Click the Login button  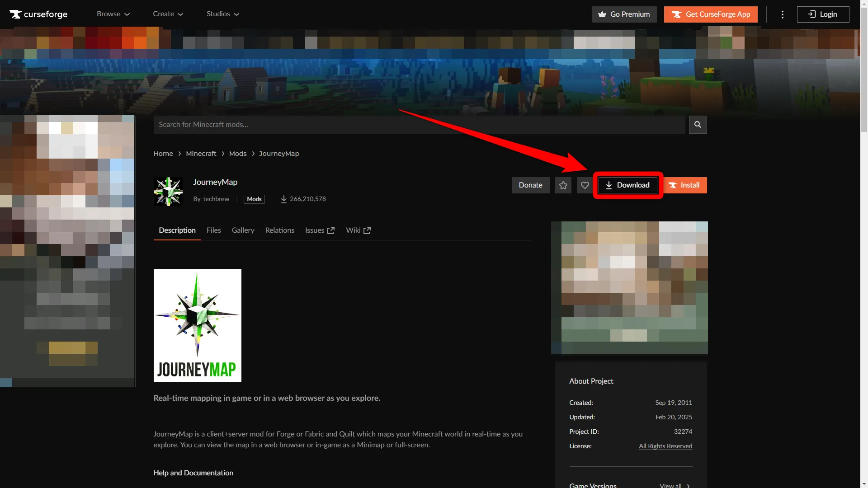(823, 14)
